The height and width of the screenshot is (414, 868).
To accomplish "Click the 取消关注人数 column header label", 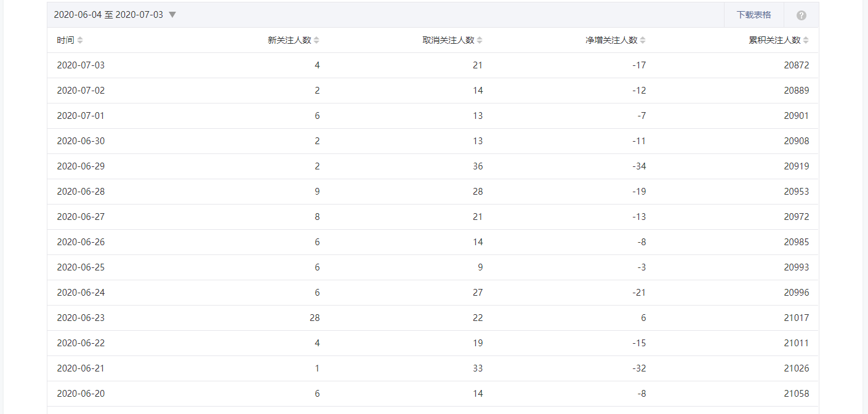I will (448, 40).
